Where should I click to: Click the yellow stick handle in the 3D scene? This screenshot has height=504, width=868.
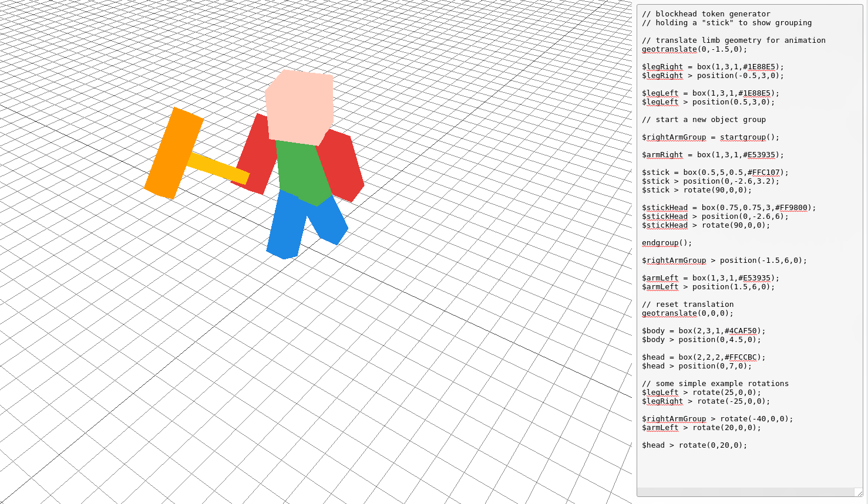pos(218,168)
